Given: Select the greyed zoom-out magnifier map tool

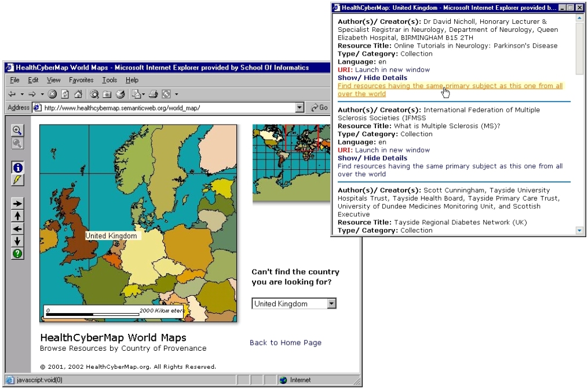Looking at the screenshot, I should pyautogui.click(x=17, y=143).
